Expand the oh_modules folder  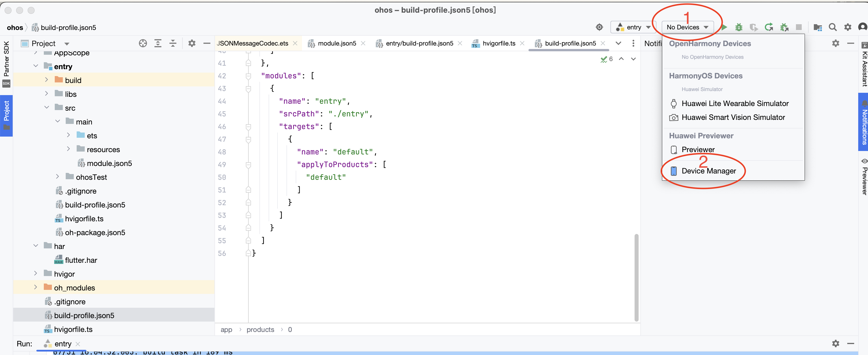click(x=36, y=287)
